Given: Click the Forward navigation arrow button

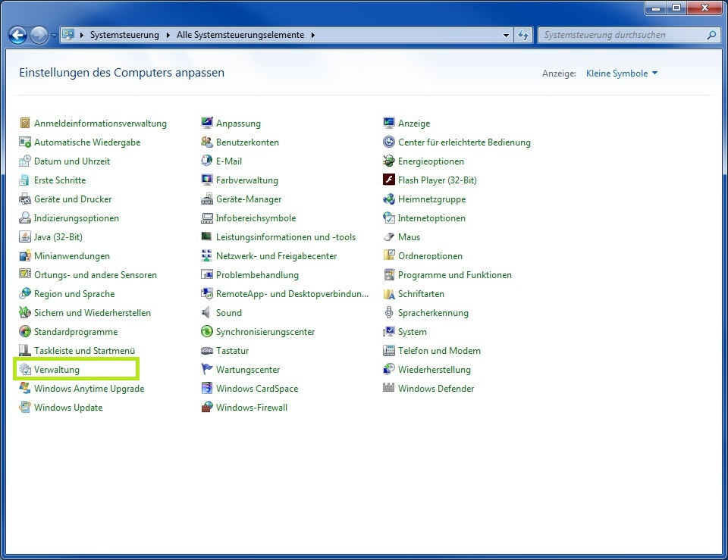Looking at the screenshot, I should point(39,36).
